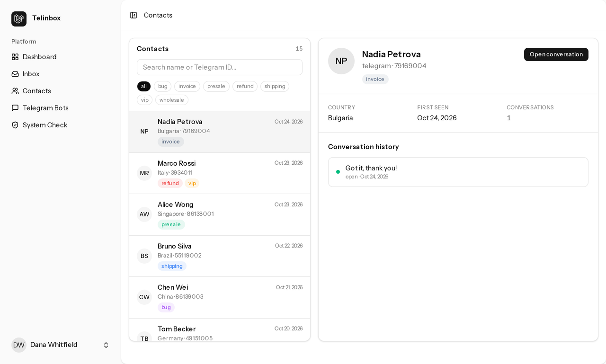Click the Bulgaria country value
The height and width of the screenshot is (364, 606).
[x=340, y=118]
